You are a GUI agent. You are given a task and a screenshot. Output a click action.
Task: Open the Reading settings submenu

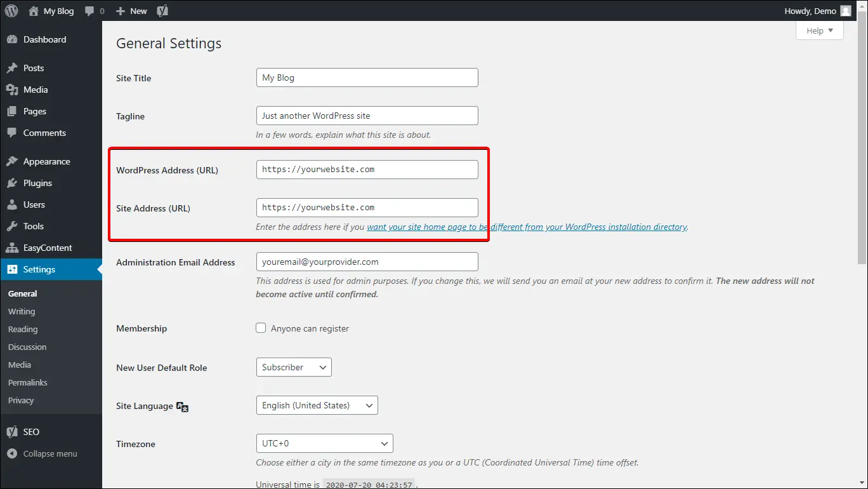[23, 329]
